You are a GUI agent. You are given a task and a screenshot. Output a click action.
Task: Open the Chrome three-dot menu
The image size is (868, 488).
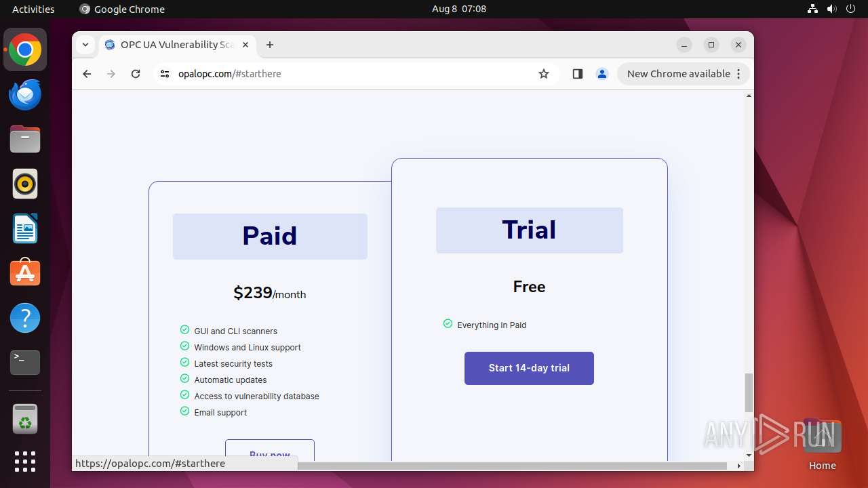pos(738,74)
